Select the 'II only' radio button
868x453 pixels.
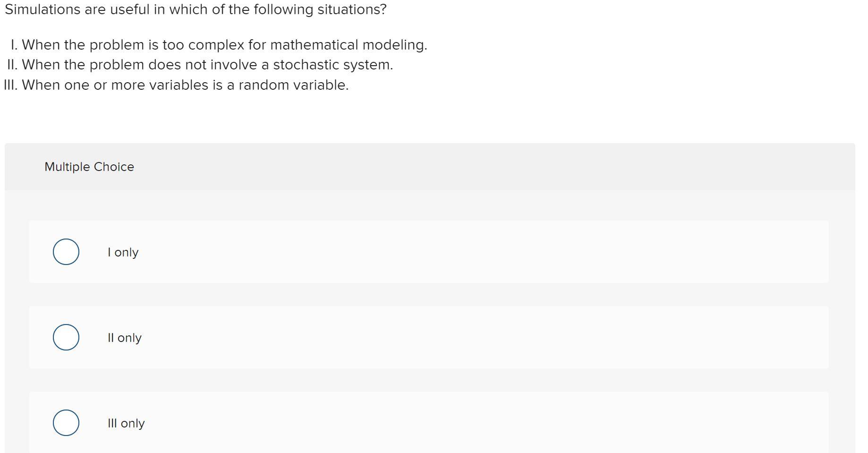coord(66,337)
